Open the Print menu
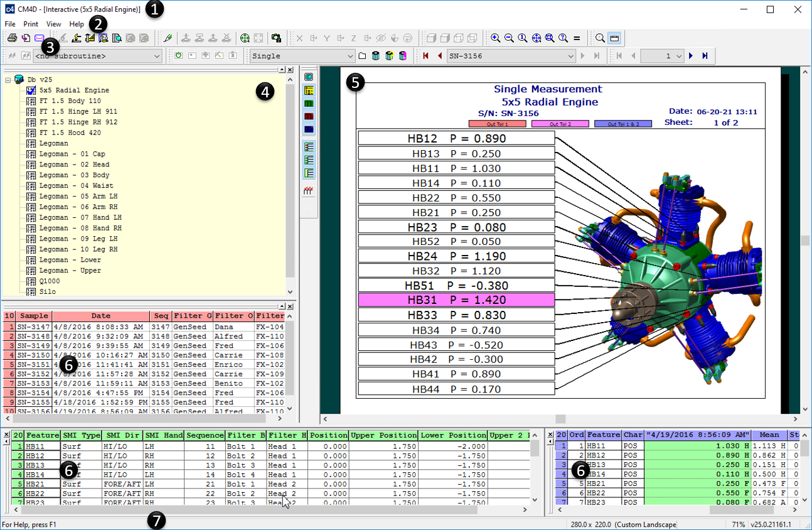 click(x=31, y=24)
